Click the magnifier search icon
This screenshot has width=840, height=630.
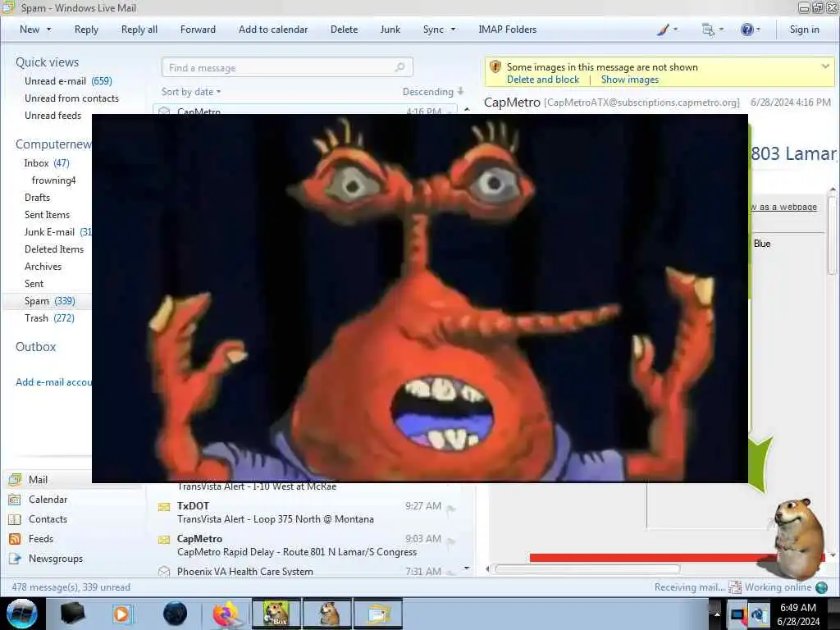pyautogui.click(x=400, y=67)
